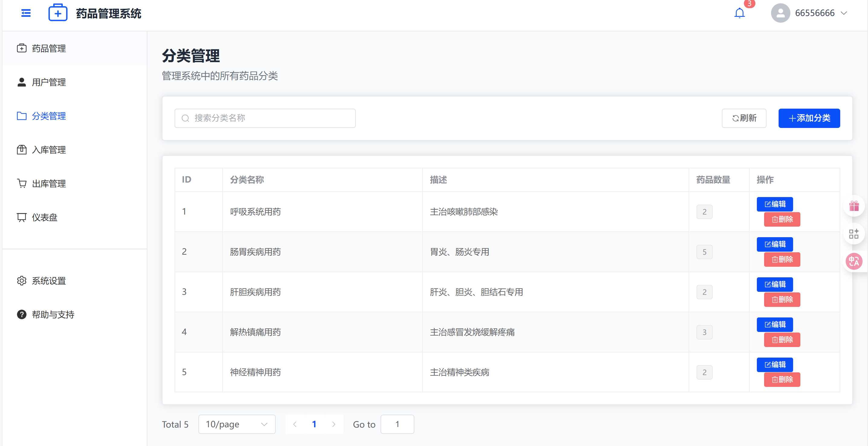Open the 10/page size dropdown

click(236, 424)
